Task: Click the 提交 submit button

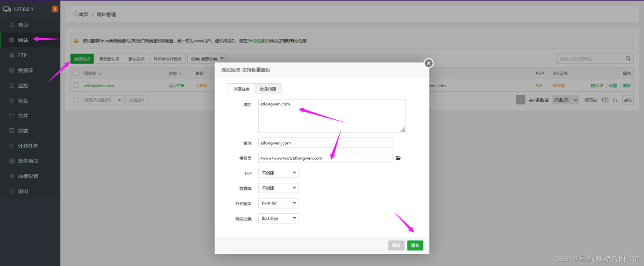Action: pyautogui.click(x=415, y=245)
